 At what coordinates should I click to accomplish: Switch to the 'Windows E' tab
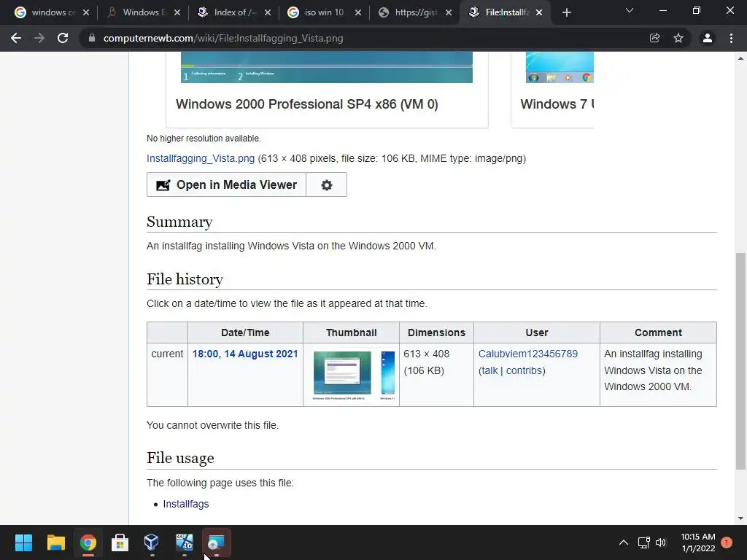pos(138,12)
